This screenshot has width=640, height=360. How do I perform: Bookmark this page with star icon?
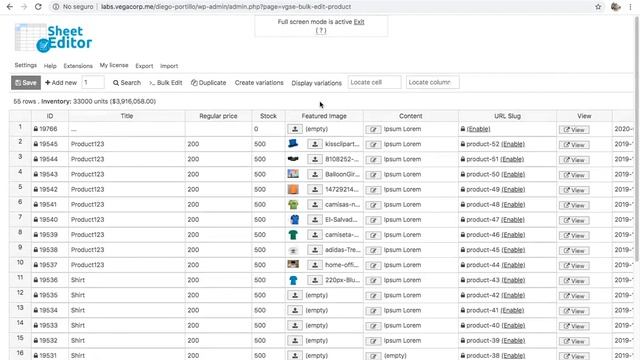(x=598, y=7)
